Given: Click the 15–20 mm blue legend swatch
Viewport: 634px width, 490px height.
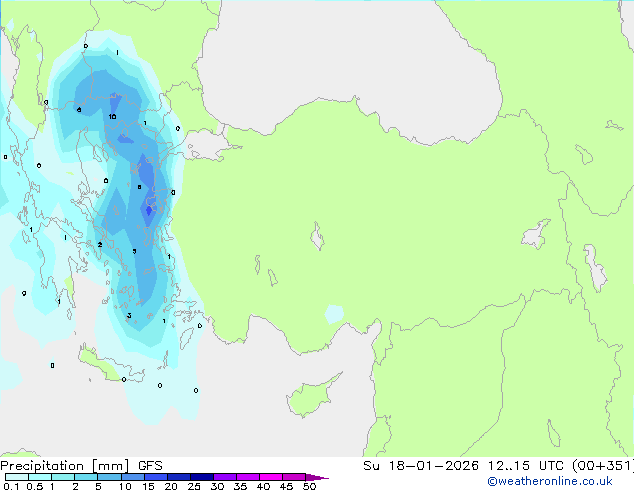Looking at the screenshot, I should click(x=155, y=477).
